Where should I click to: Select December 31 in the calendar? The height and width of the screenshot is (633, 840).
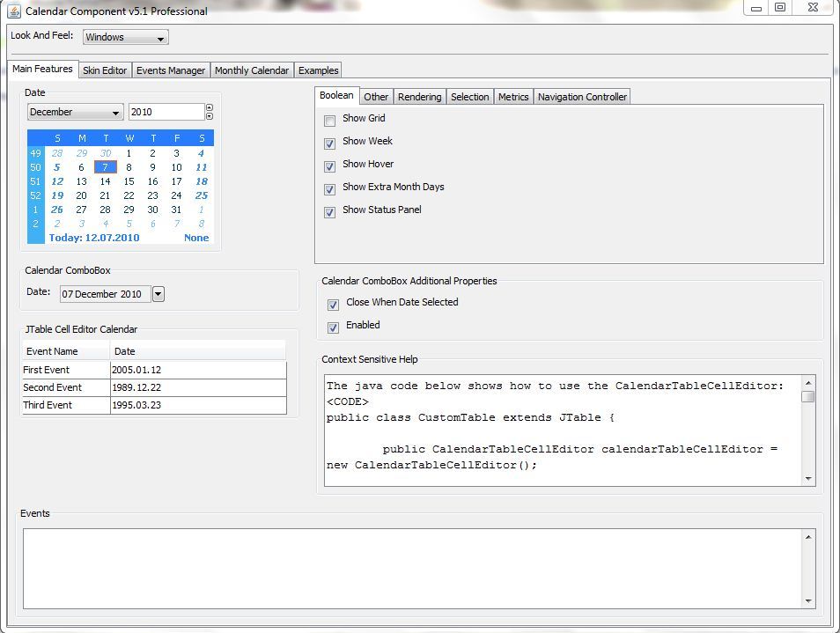click(x=176, y=210)
